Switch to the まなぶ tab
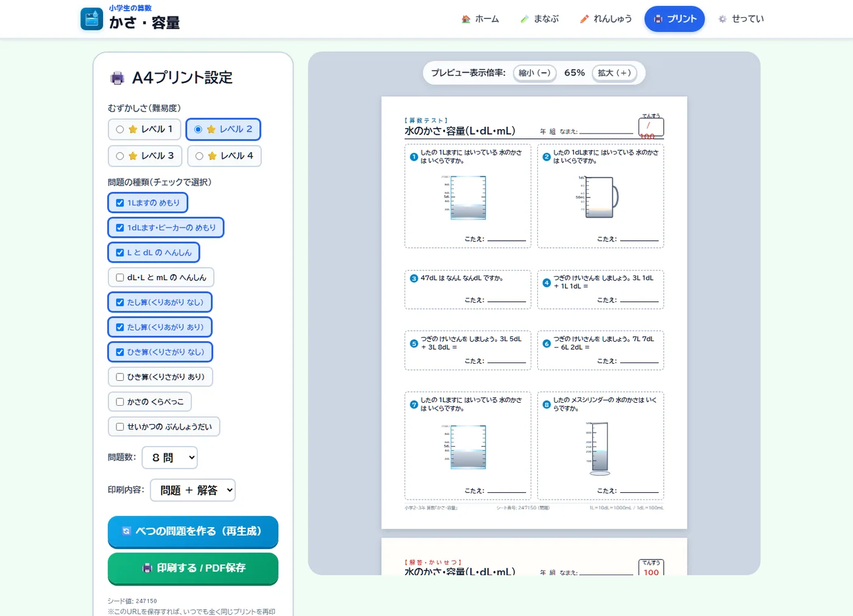Screen dimensions: 853x616 540,19
